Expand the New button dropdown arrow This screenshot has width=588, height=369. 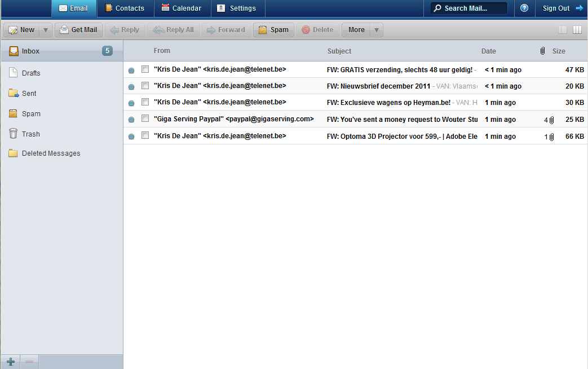46,30
